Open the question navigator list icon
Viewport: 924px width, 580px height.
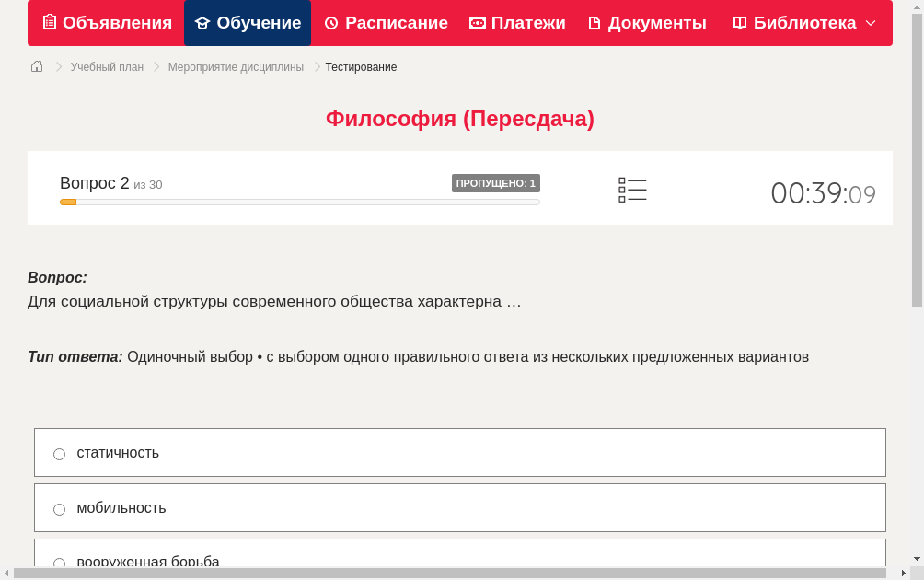[x=632, y=190]
